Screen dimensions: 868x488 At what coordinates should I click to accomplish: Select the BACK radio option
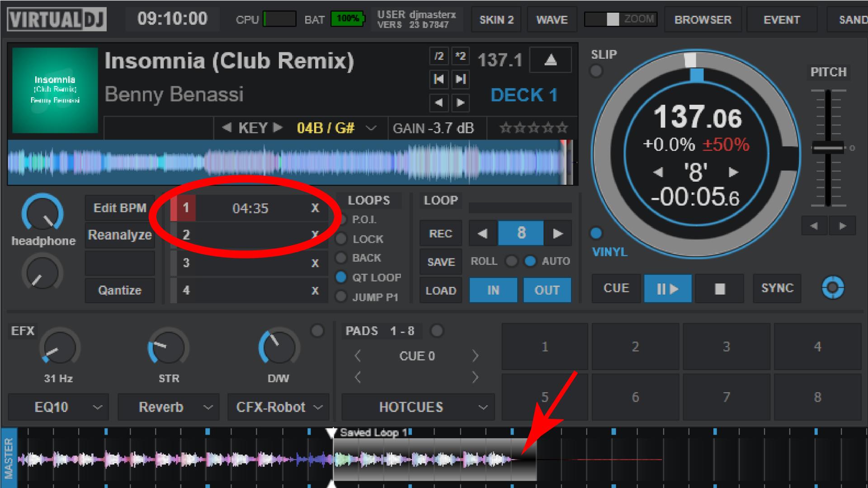click(341, 258)
